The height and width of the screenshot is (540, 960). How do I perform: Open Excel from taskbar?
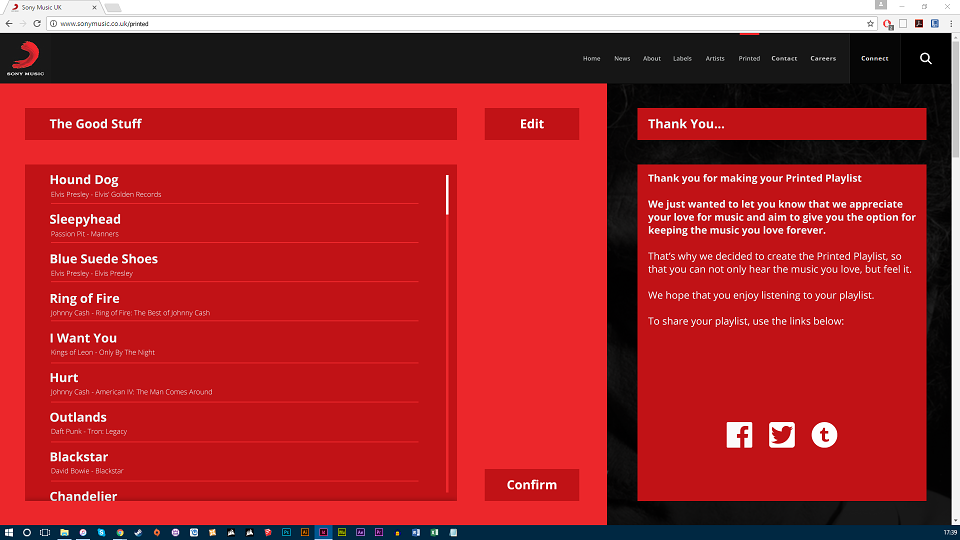[434, 533]
